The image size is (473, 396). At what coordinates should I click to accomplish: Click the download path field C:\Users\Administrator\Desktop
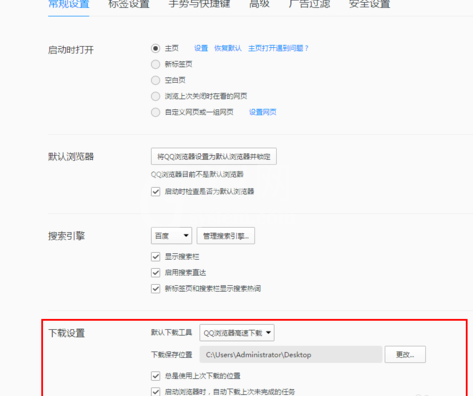[291, 354]
